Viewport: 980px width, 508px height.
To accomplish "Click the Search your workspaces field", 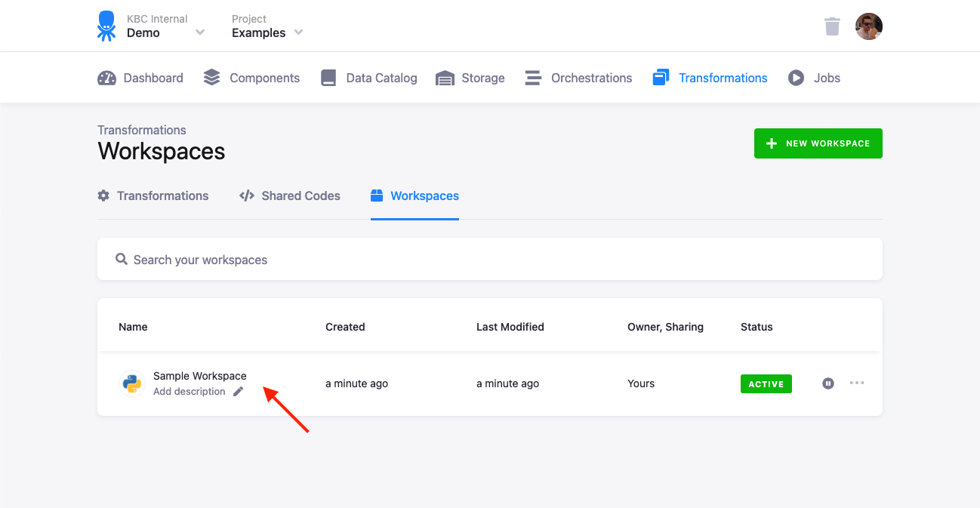I will [489, 260].
